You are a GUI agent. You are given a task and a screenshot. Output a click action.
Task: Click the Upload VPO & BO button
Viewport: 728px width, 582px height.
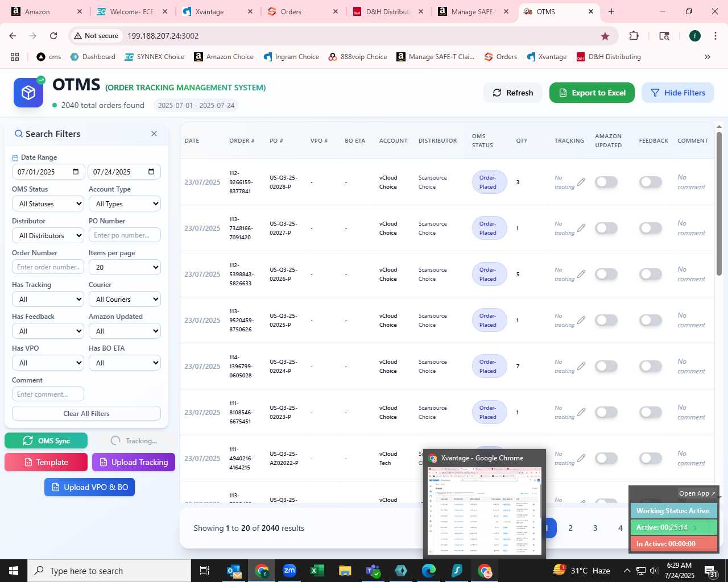[x=89, y=487]
